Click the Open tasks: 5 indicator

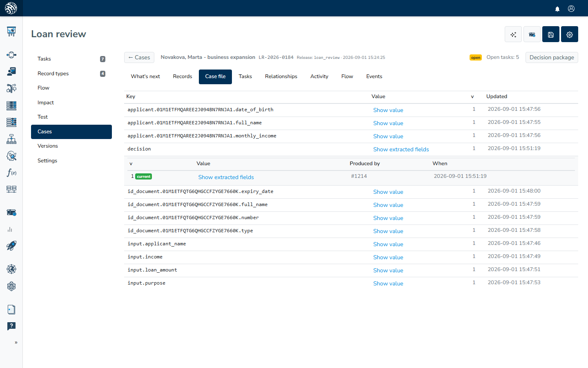tap(503, 57)
